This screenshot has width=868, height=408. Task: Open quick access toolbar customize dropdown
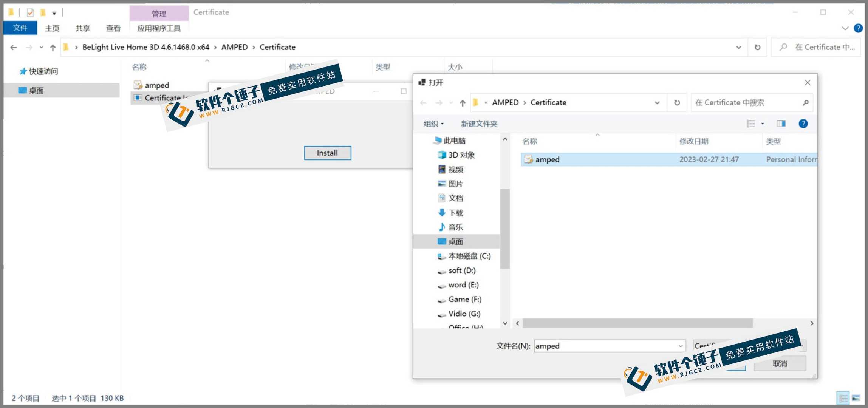tap(54, 13)
